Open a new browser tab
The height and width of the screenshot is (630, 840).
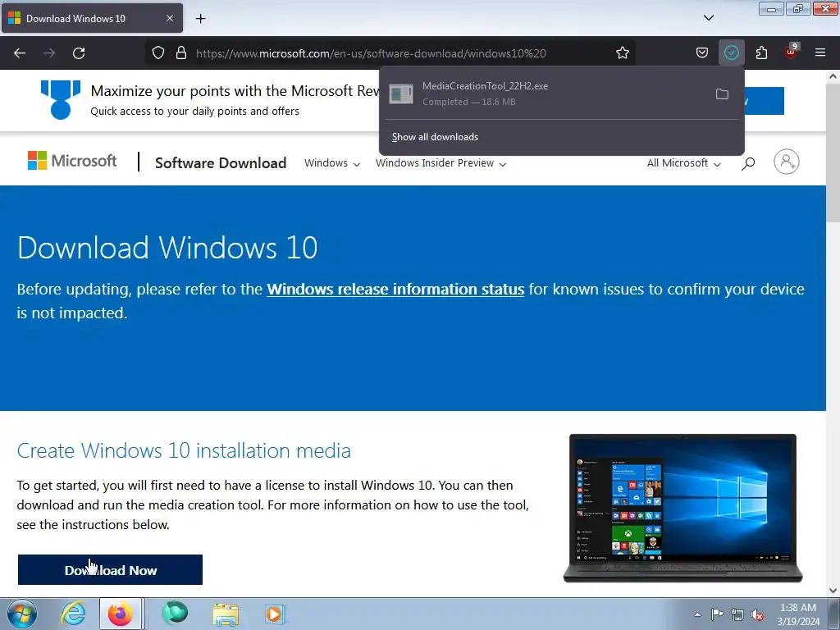coord(200,19)
